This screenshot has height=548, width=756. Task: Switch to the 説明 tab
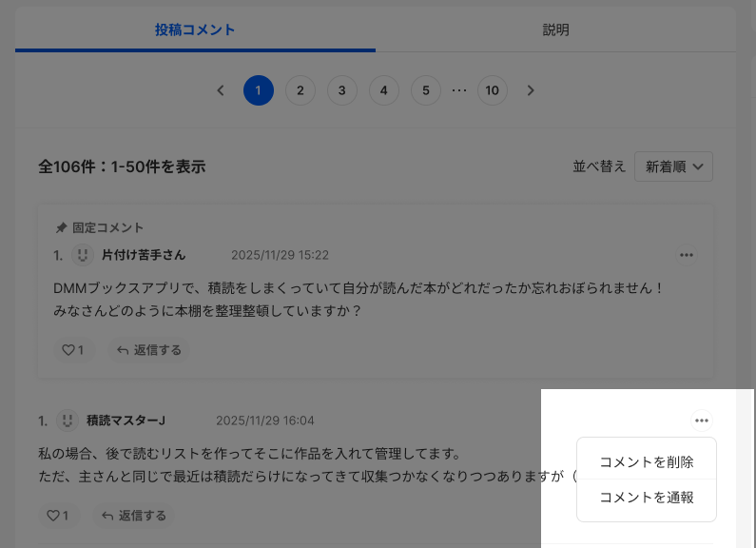[x=555, y=29]
